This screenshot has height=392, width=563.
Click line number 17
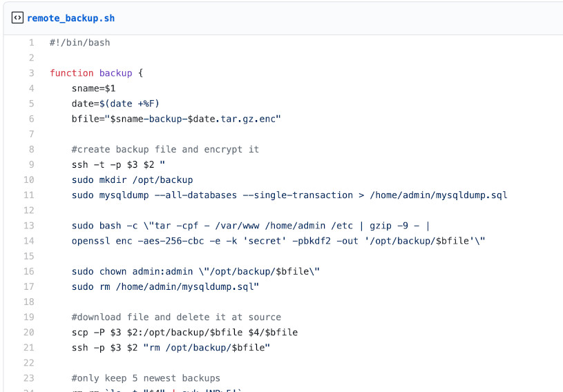point(29,286)
